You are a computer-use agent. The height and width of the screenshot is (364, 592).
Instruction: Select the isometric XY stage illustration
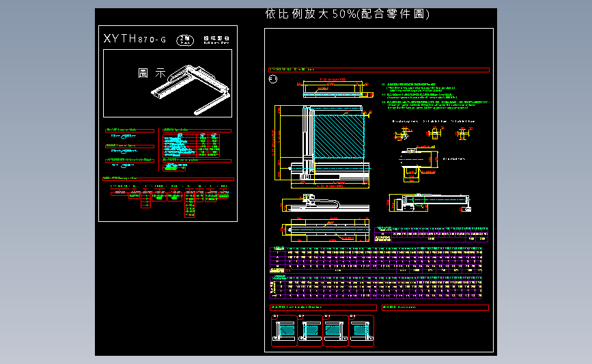click(x=191, y=89)
